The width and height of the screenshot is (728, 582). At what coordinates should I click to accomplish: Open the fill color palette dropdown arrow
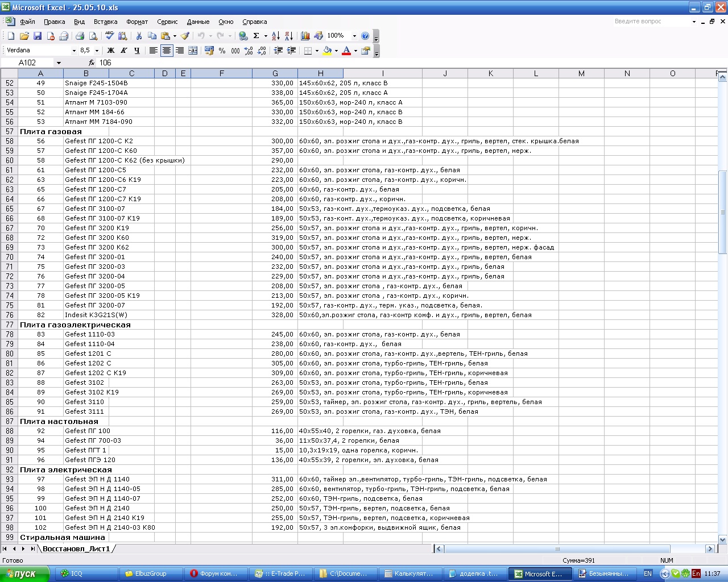[336, 51]
